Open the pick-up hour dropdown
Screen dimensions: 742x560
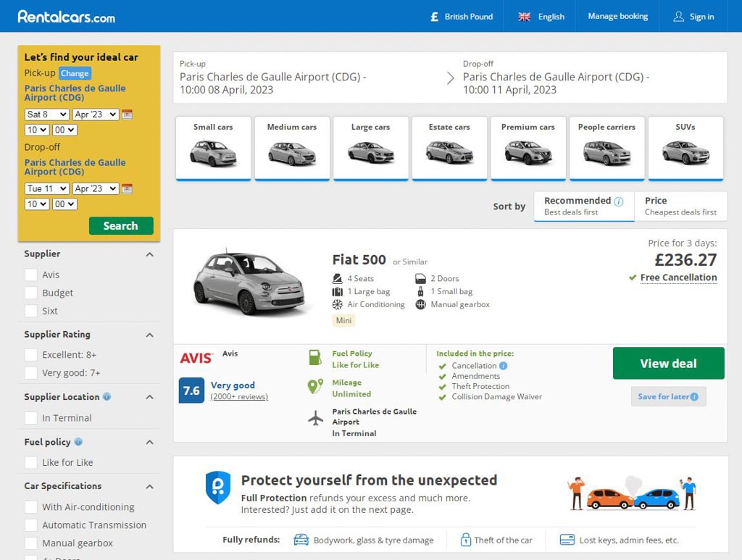pos(36,130)
